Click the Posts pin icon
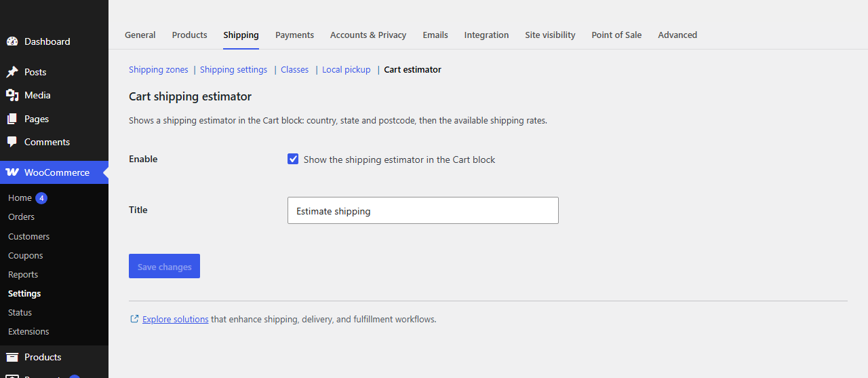This screenshot has width=868, height=378. click(x=12, y=72)
